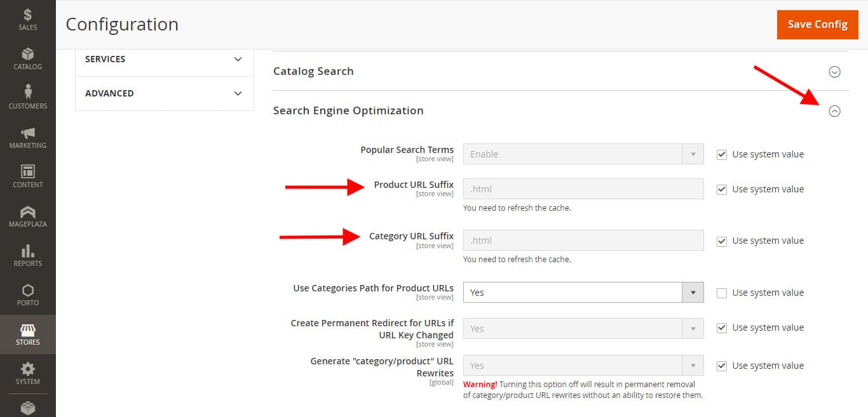
Task: Open the Content sidebar icon
Action: (27, 176)
